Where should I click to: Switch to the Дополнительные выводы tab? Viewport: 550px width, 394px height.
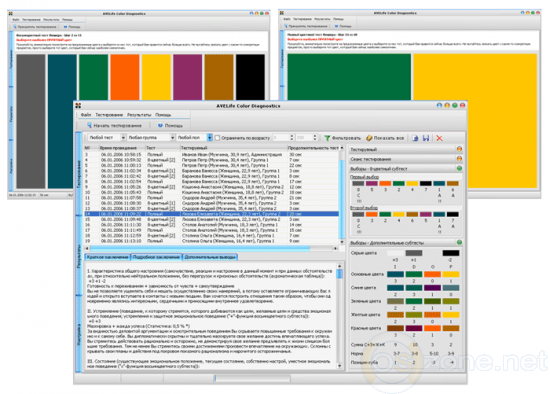[210, 257]
